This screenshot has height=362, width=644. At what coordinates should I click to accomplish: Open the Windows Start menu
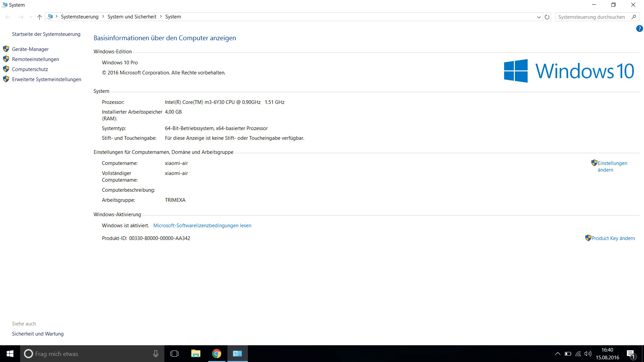(10, 354)
